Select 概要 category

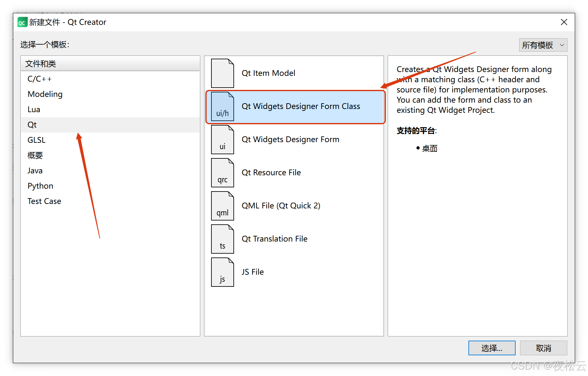[x=110, y=155]
